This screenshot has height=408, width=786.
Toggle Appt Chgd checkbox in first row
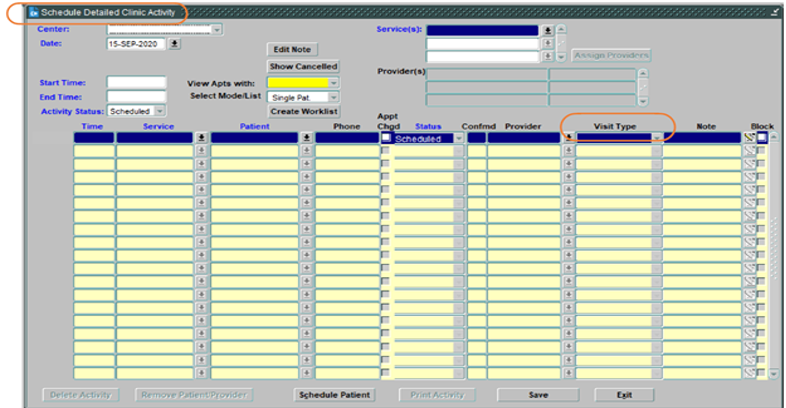click(386, 138)
